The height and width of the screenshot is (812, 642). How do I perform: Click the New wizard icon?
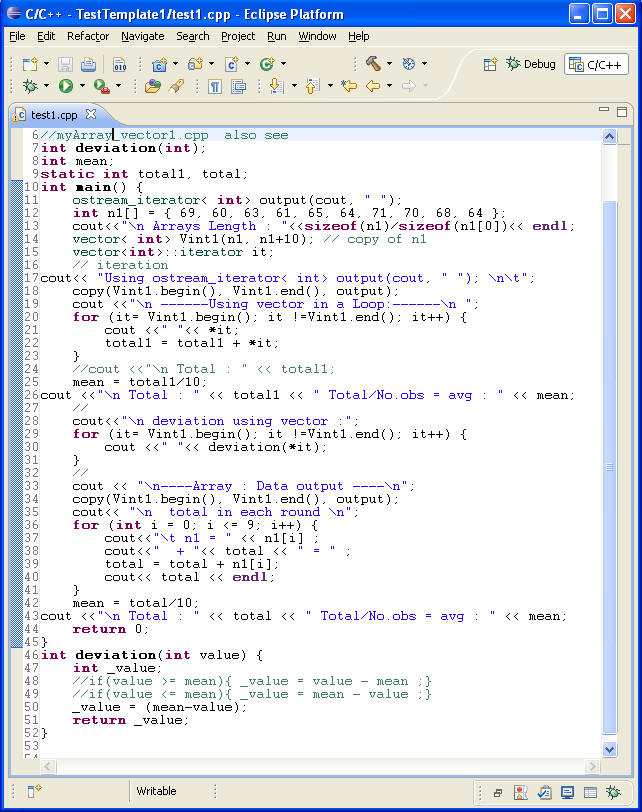30,64
